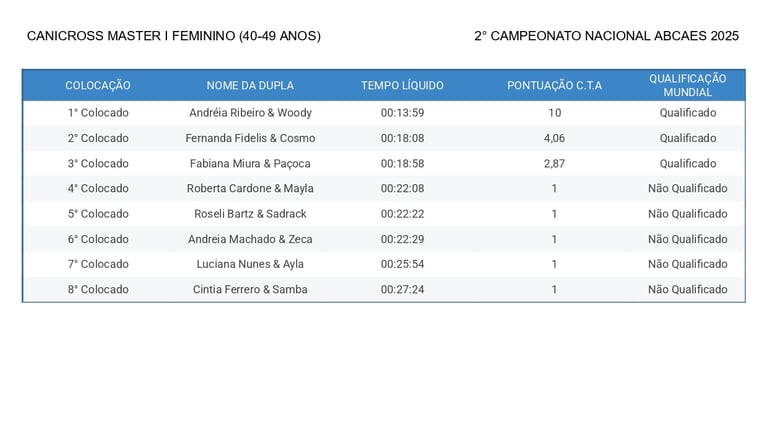Select the 4,06 score cell
This screenshot has width=768, height=431.
[x=554, y=138]
